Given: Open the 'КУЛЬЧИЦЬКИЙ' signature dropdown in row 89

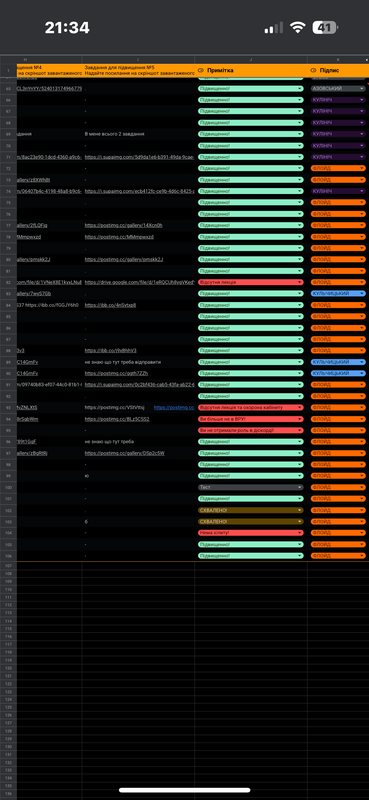Looking at the screenshot, I should click(338, 362).
